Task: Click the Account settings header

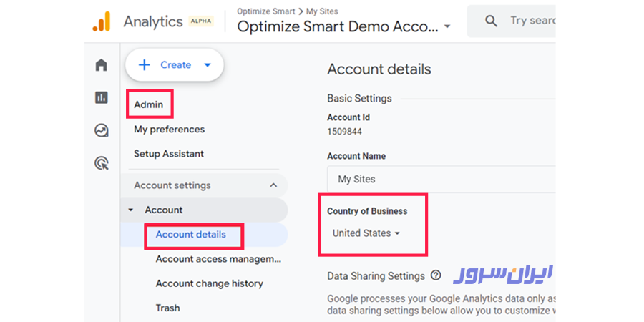Action: 205,185
